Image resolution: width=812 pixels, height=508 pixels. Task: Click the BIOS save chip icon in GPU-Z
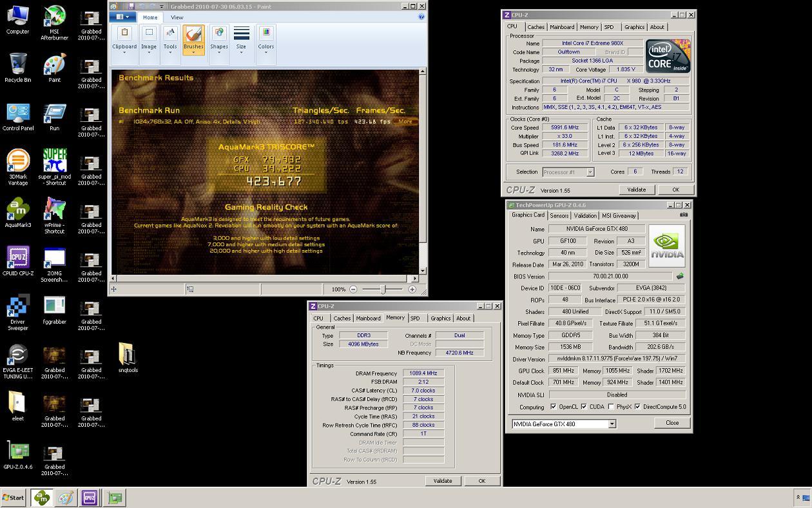click(x=679, y=276)
